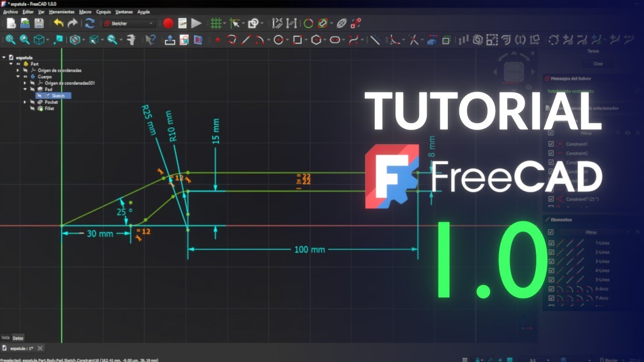Select the 100 mm dimension constraint
644x362 pixels.
[309, 249]
